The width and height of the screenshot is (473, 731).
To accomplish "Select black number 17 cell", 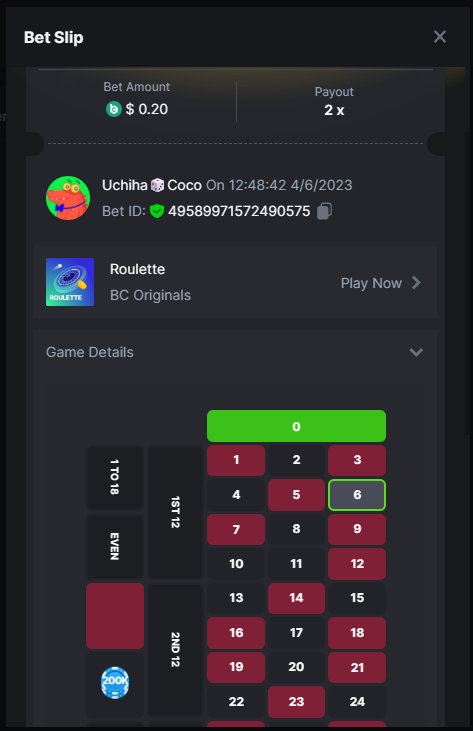I will (296, 633).
